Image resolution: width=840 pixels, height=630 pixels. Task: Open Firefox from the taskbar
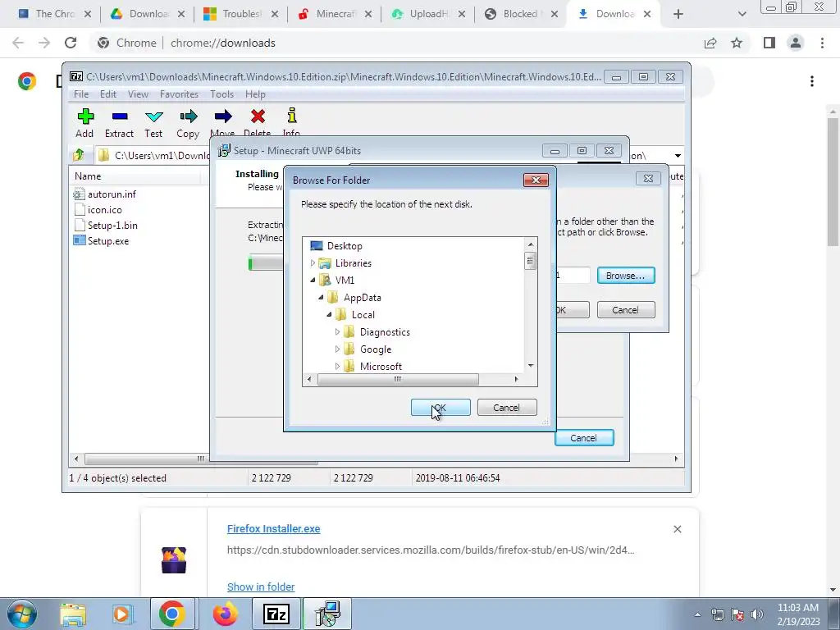225,614
